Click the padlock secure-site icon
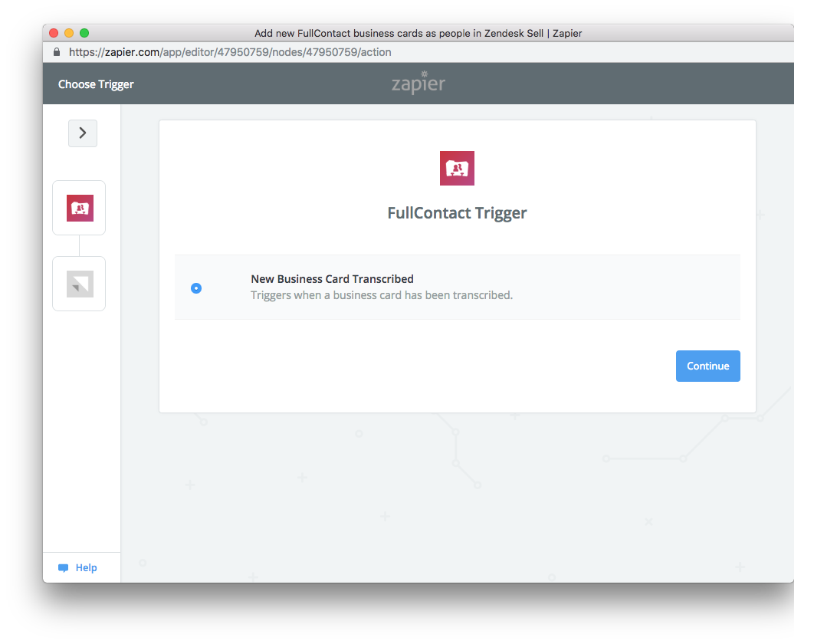 57,52
